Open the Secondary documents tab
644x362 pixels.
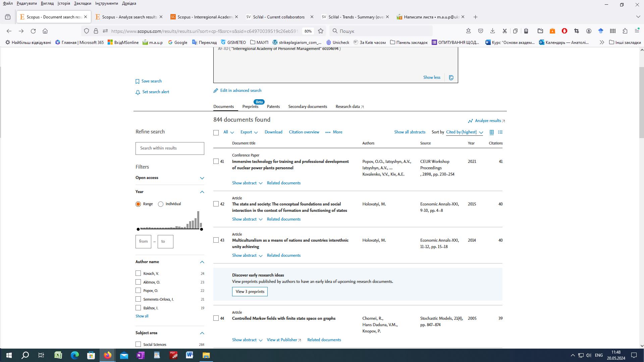click(307, 107)
